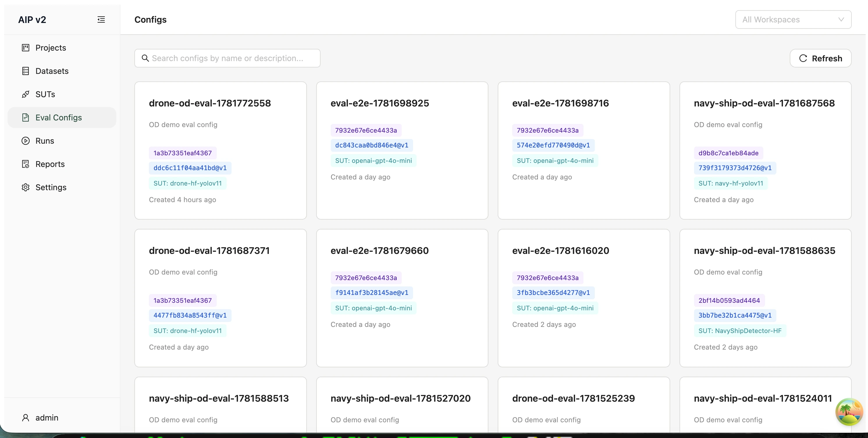Click tag 2bf14b0593ad4464
This screenshot has height=438, width=868.
(729, 300)
